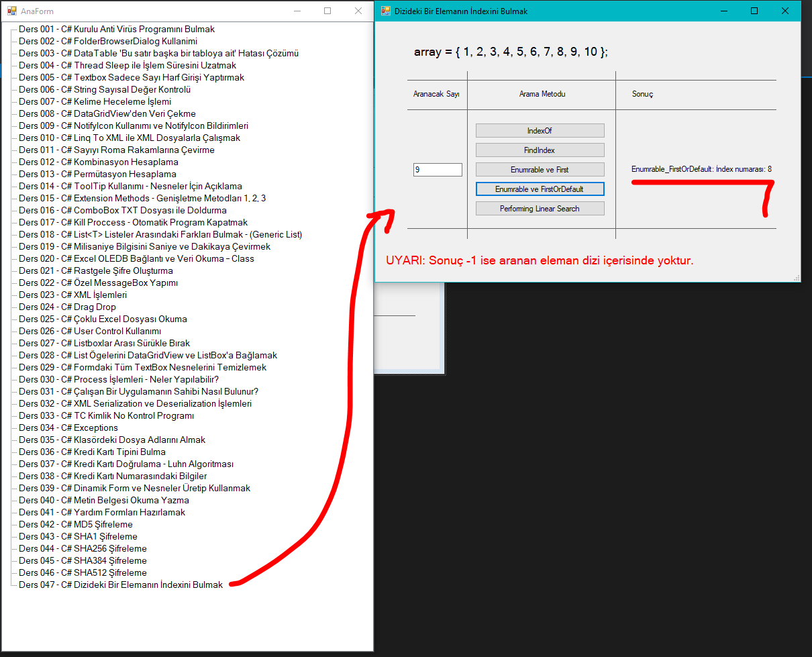Image resolution: width=812 pixels, height=657 pixels.
Task: Click the Enumrable ve First button
Action: pos(540,170)
